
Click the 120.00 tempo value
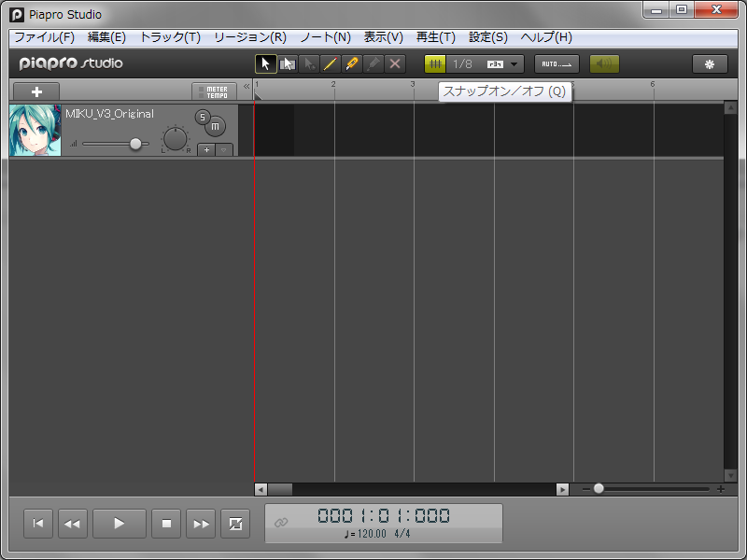[x=372, y=534]
